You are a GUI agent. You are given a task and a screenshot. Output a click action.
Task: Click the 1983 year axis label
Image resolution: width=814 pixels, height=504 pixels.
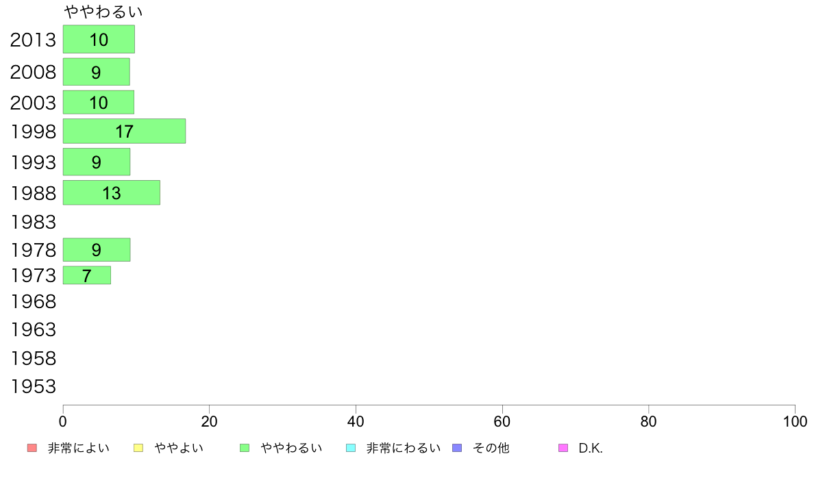pyautogui.click(x=33, y=222)
